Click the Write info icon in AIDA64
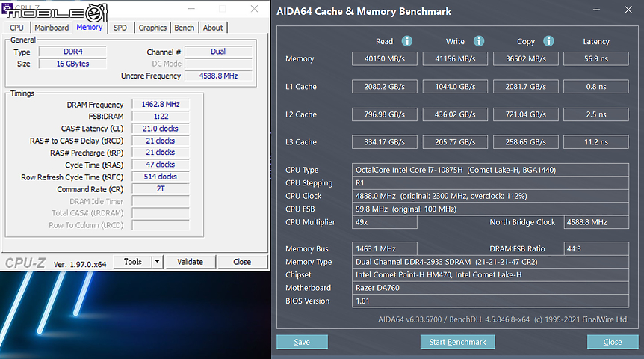The width and height of the screenshot is (644, 359). [x=478, y=41]
